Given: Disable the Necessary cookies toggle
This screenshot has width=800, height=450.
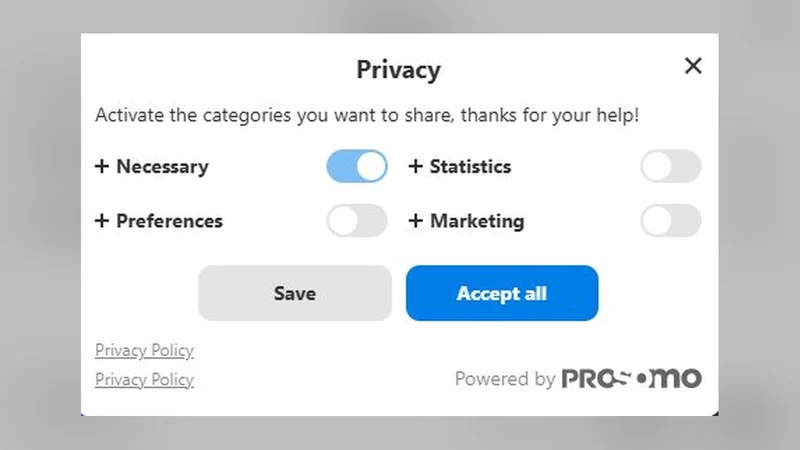Looking at the screenshot, I should click(357, 166).
